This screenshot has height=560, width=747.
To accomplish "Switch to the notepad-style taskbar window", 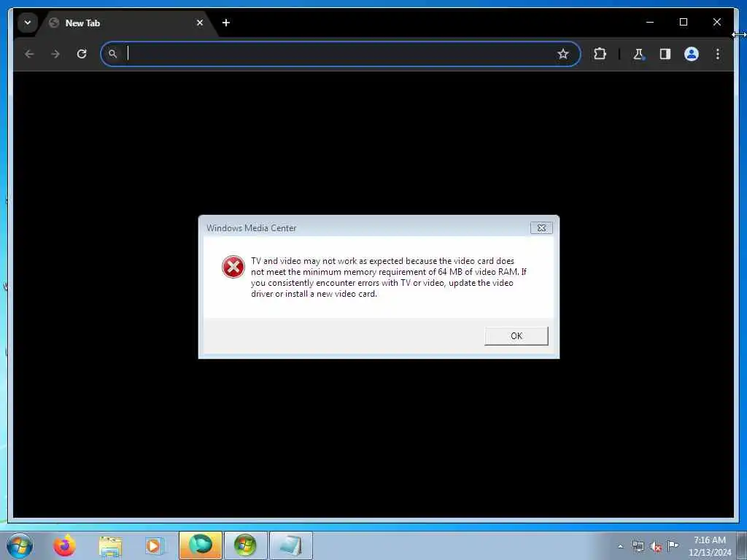I will (x=290, y=545).
